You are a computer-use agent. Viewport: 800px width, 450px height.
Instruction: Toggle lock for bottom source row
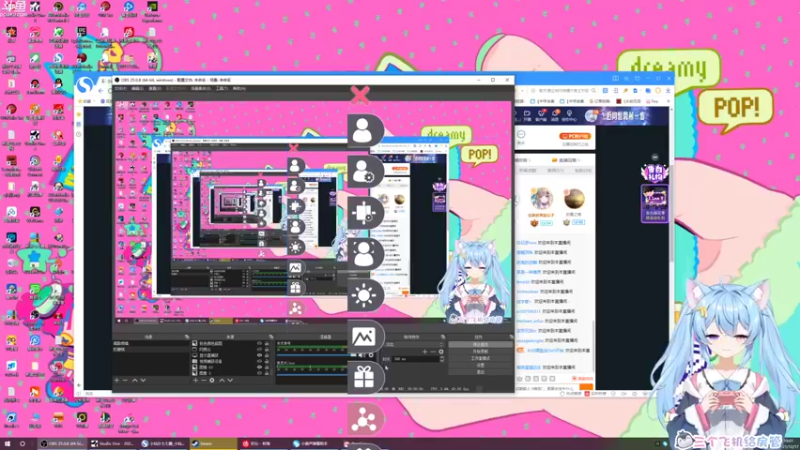point(267,373)
